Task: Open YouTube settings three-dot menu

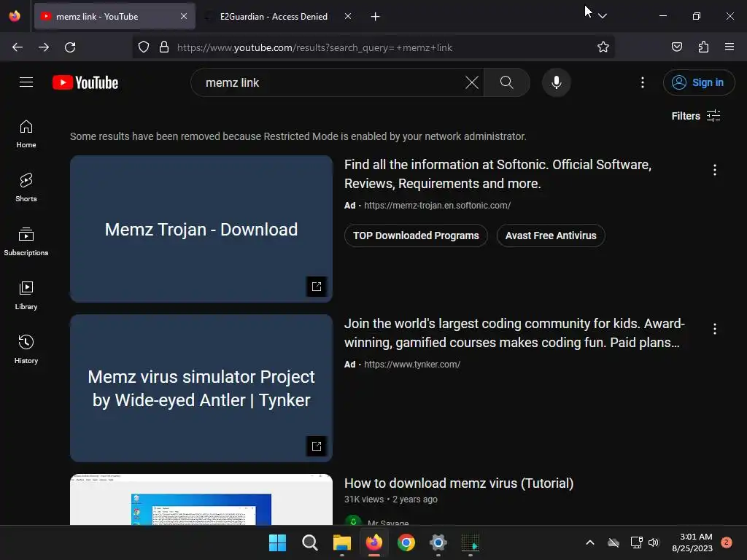Action: pos(642,82)
